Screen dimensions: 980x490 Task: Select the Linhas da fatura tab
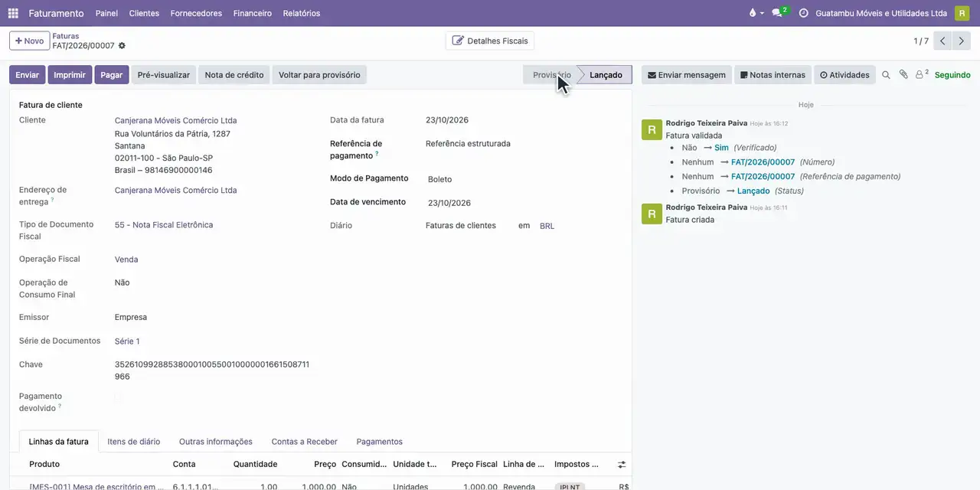pyautogui.click(x=59, y=442)
